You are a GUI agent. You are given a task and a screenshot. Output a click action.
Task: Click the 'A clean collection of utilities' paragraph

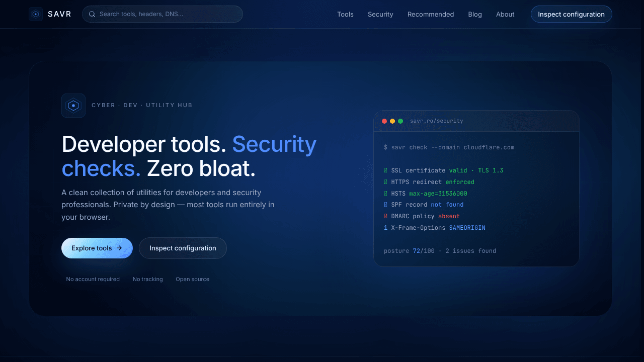click(168, 205)
